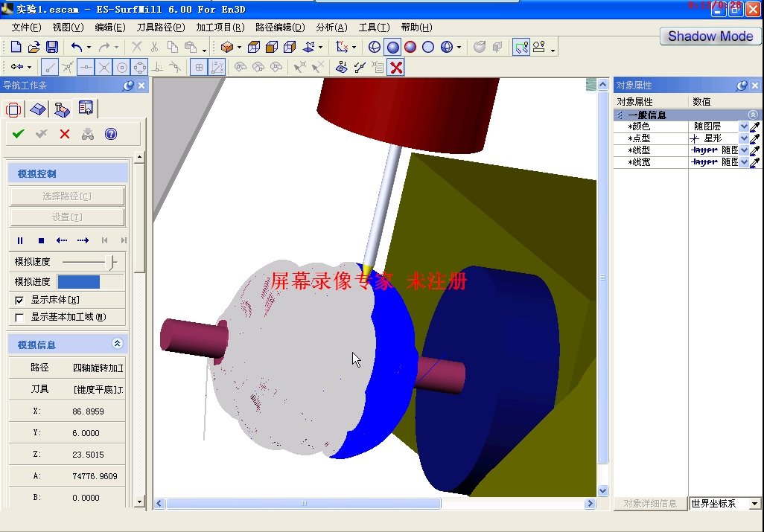Open the 加工项目(R) menu

220,28
